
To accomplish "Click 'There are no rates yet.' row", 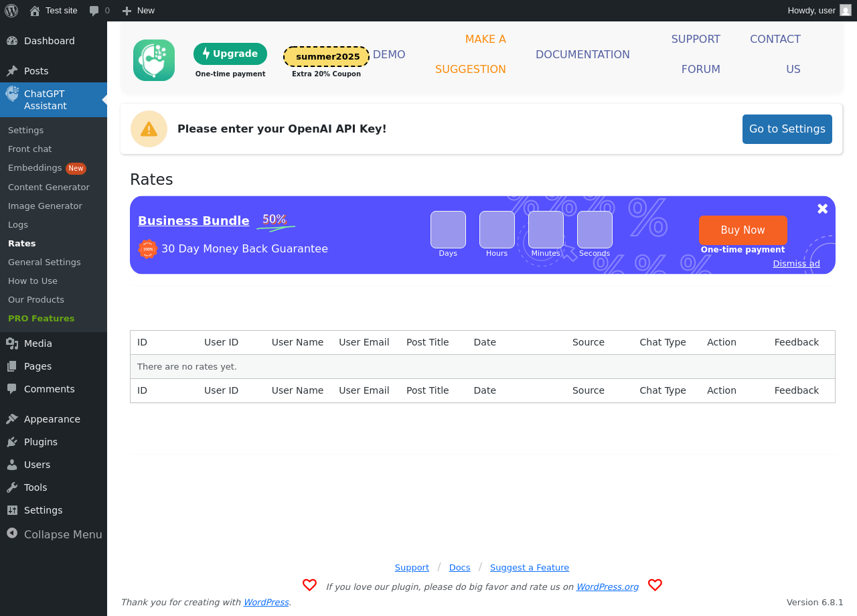I will (x=483, y=367).
